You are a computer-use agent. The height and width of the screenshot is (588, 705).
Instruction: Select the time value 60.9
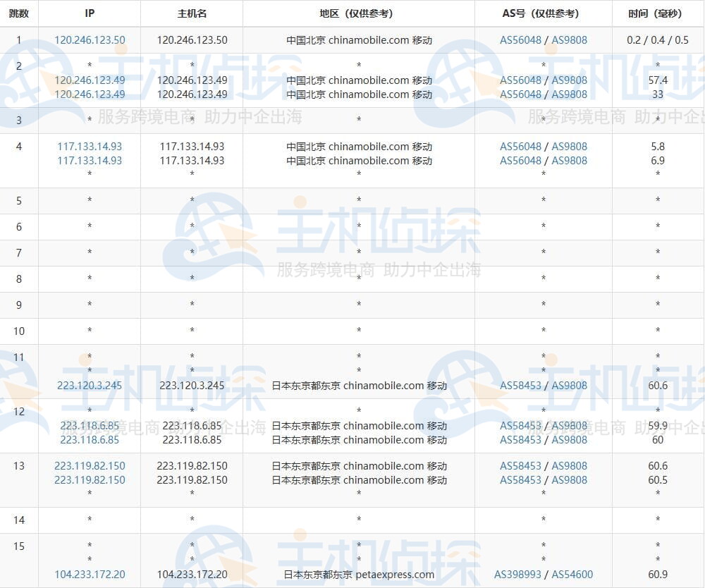[x=658, y=575]
